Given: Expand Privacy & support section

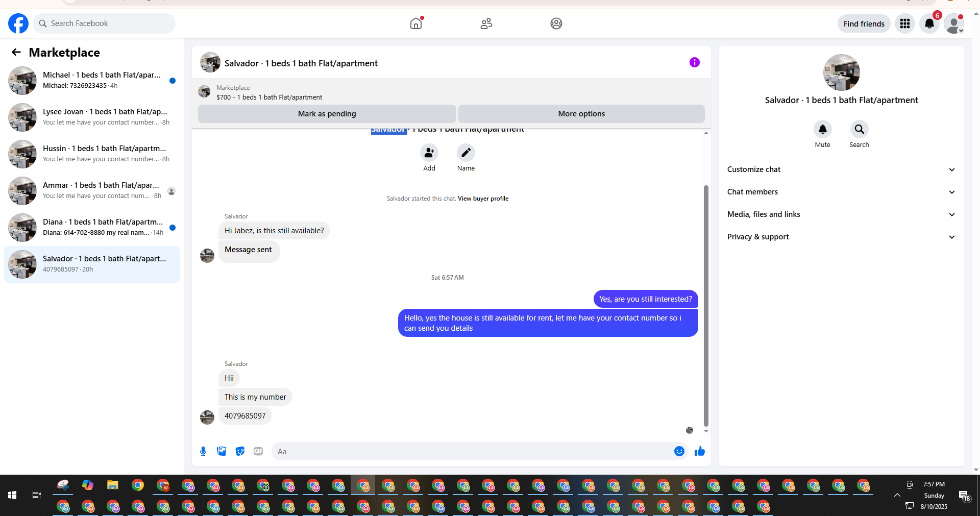Looking at the screenshot, I should pyautogui.click(x=841, y=237).
